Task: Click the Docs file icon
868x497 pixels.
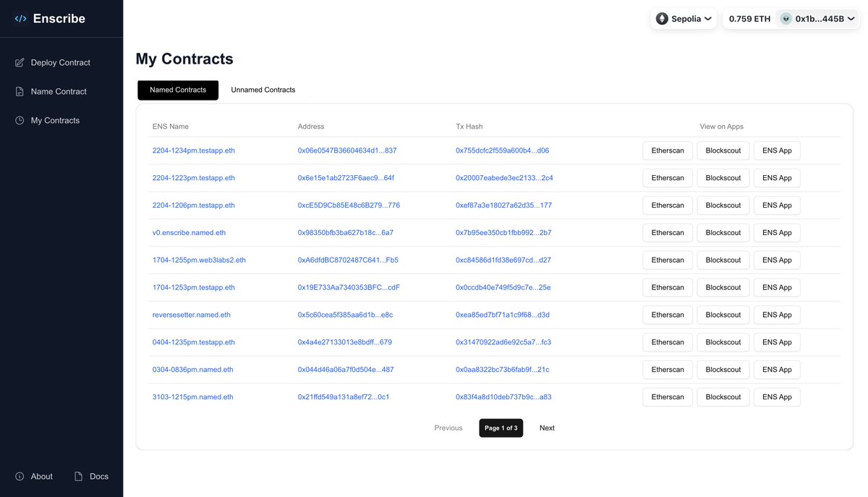Action: pyautogui.click(x=79, y=476)
